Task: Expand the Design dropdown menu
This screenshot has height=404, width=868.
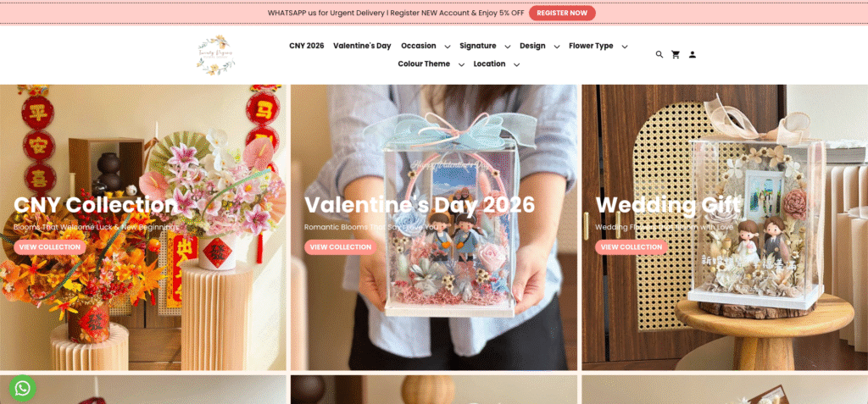Action: pos(539,46)
